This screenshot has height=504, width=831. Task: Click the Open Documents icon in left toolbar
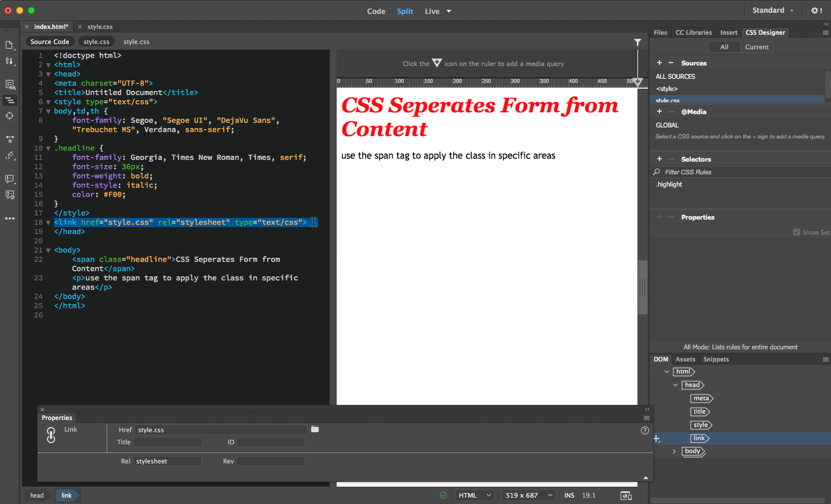coord(9,45)
